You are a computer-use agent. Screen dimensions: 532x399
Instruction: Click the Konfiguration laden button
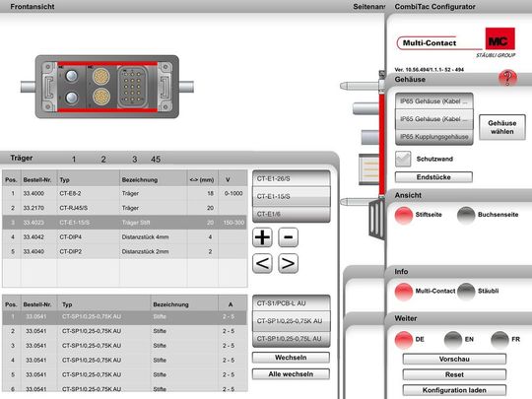click(x=454, y=390)
